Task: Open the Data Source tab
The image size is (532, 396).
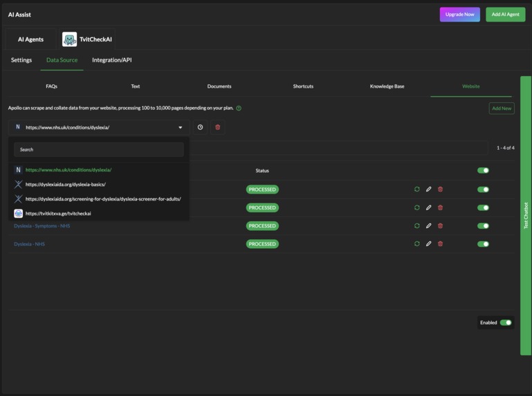Action: [62, 60]
